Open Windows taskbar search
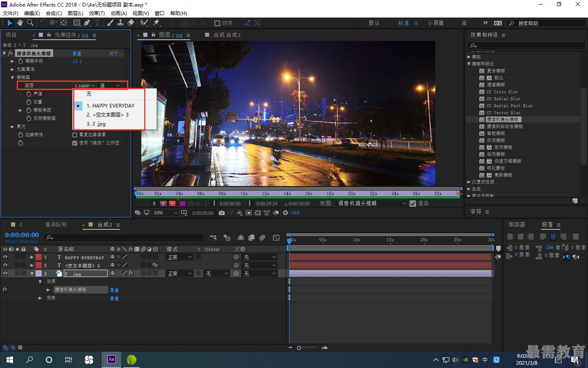Viewport: 588px width, 368px height. [x=29, y=359]
